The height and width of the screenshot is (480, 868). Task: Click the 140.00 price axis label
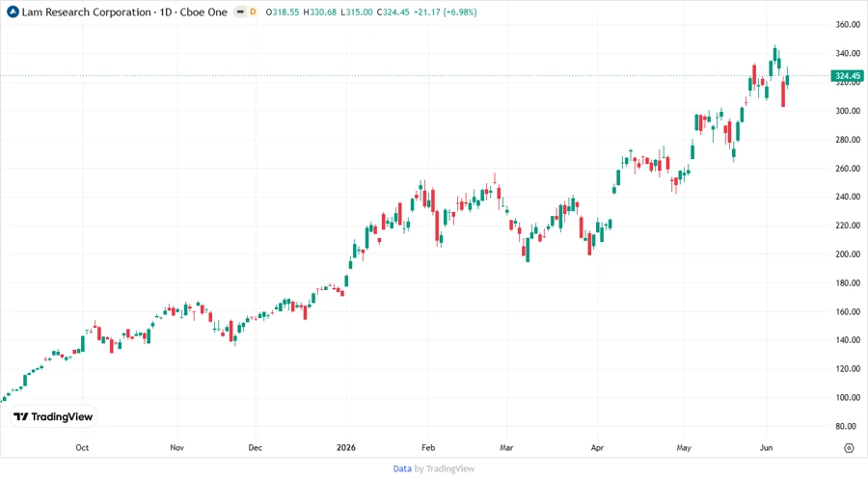click(848, 339)
